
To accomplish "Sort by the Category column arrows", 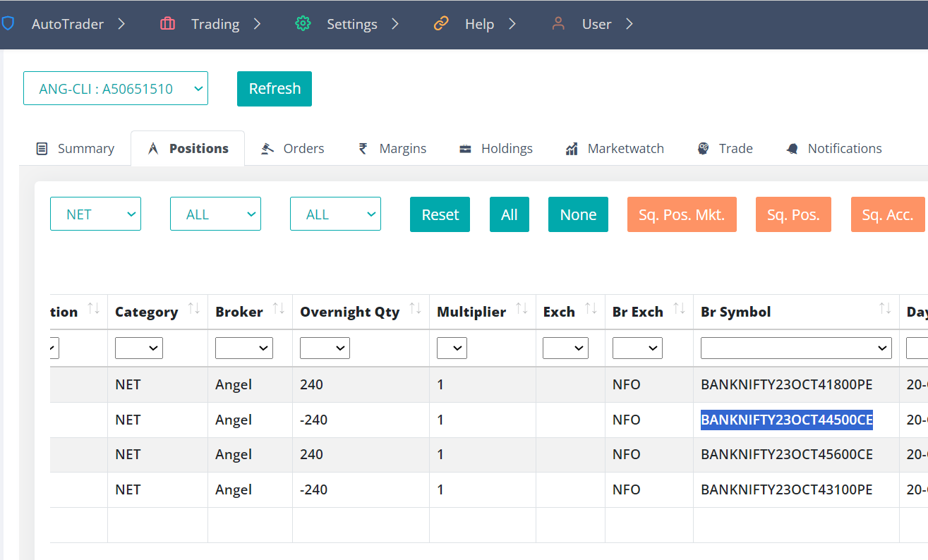I will click(x=193, y=309).
